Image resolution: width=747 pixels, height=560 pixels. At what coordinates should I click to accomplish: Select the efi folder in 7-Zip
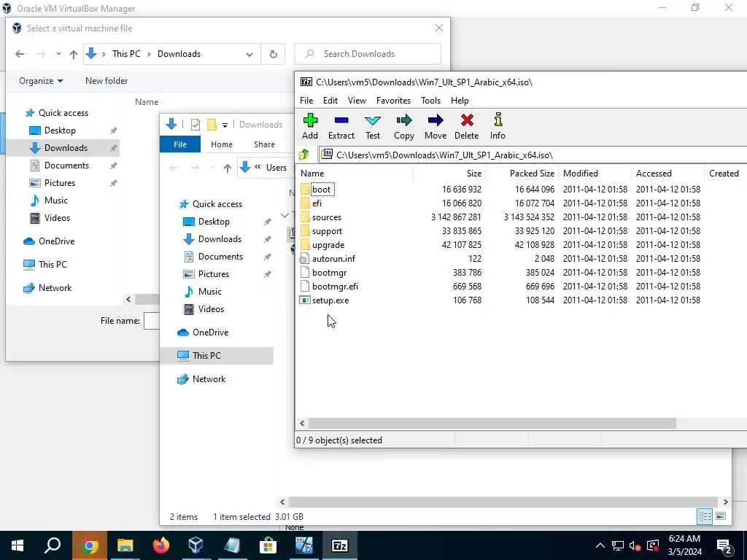click(317, 203)
